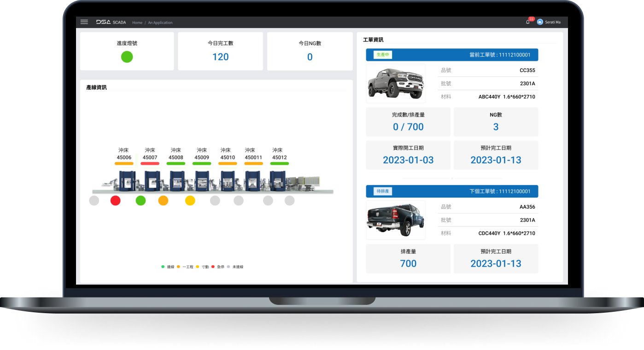The width and height of the screenshot is (644, 350).
Task: Click An Application breadcrumb item
Action: 160,23
